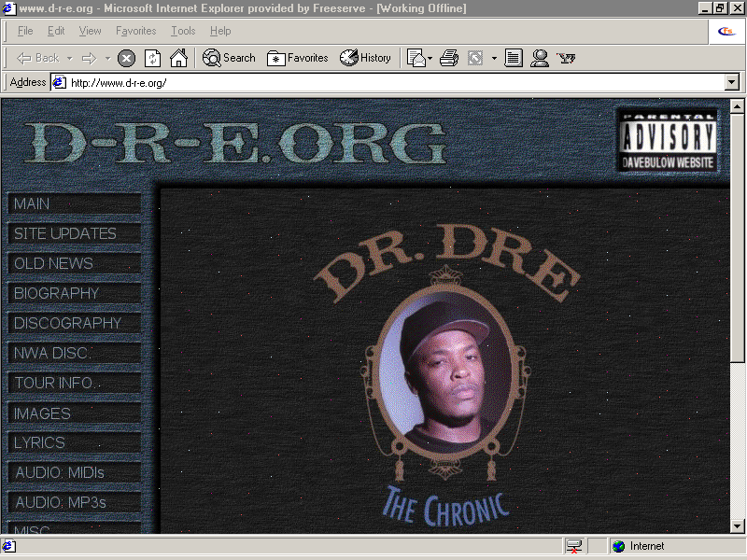Expand the Address bar dropdown list
The image size is (747, 560).
tap(732, 82)
